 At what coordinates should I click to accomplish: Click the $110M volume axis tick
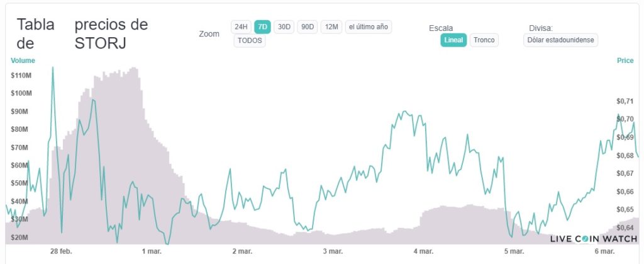[21, 76]
